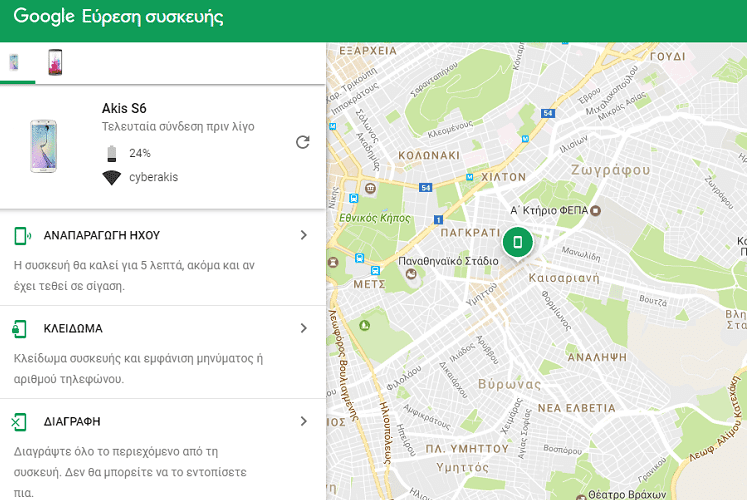Expand the ΔΙΑΓΡΑΦΗ chevron arrow
This screenshot has height=500, width=747.
point(303,421)
